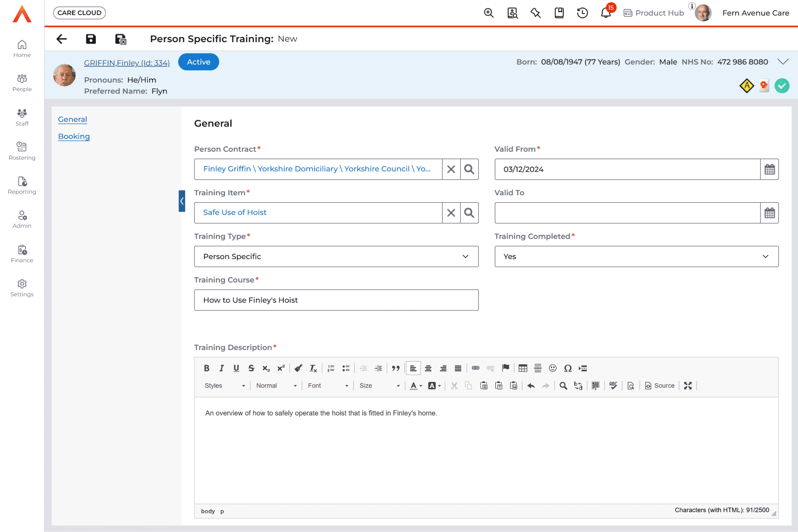This screenshot has width=798, height=532.
Task: Insert a table in the editor
Action: tap(523, 368)
